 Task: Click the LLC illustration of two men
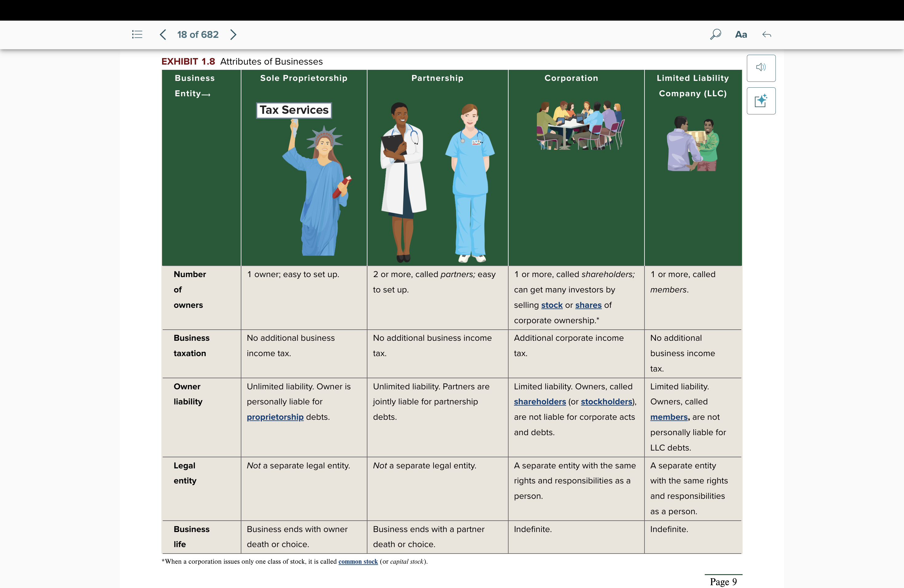click(x=693, y=144)
